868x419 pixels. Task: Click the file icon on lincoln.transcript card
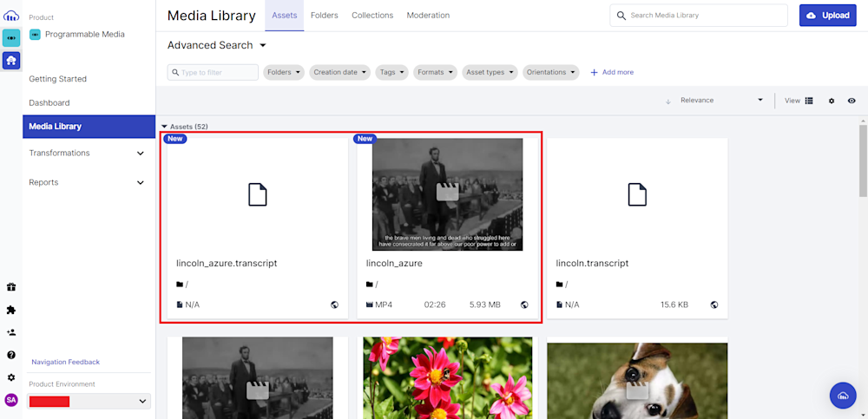(x=637, y=195)
